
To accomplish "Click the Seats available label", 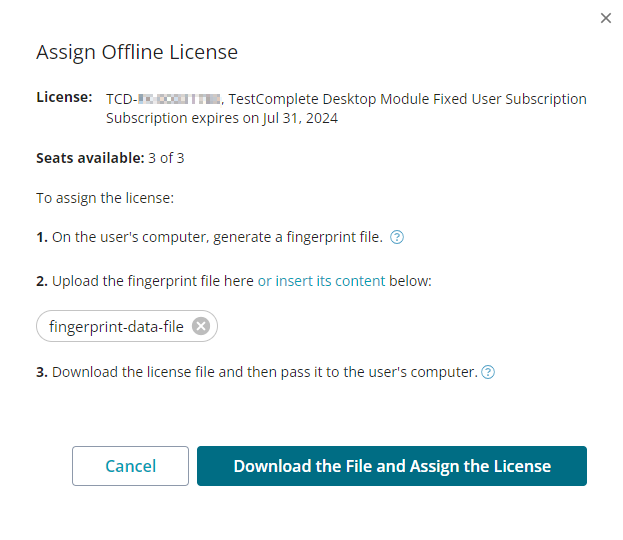I will pyautogui.click(x=89, y=158).
